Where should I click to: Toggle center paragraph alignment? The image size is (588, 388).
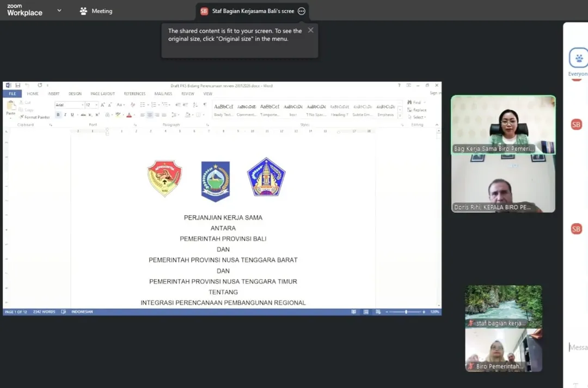pyautogui.click(x=150, y=115)
